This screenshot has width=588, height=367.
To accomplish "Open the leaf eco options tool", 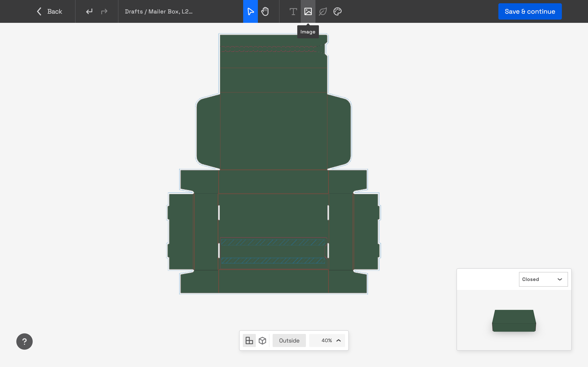I will click(x=323, y=11).
